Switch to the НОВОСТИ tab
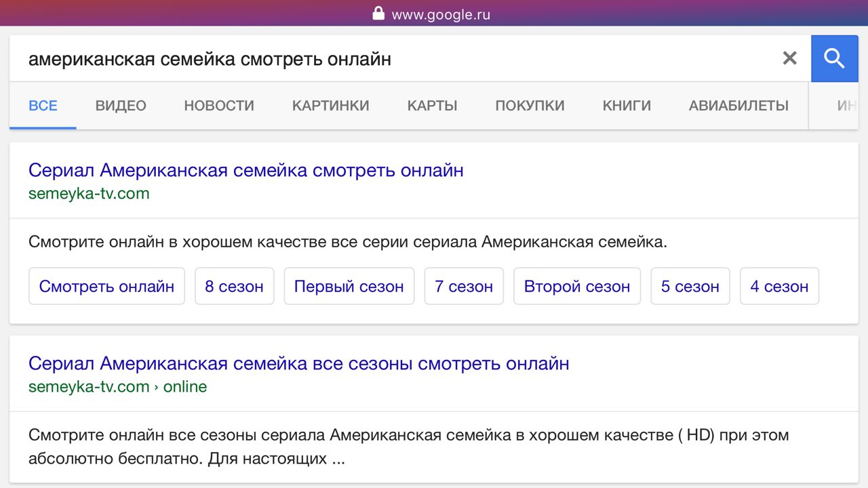 pos(219,106)
